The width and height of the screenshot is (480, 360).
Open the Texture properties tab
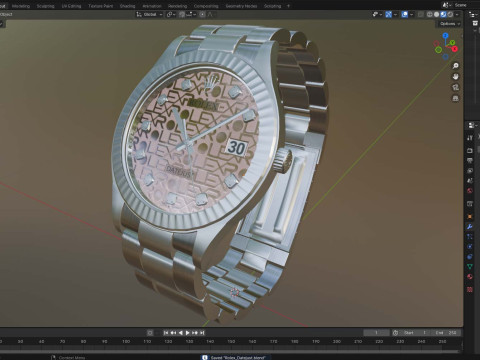point(470,289)
